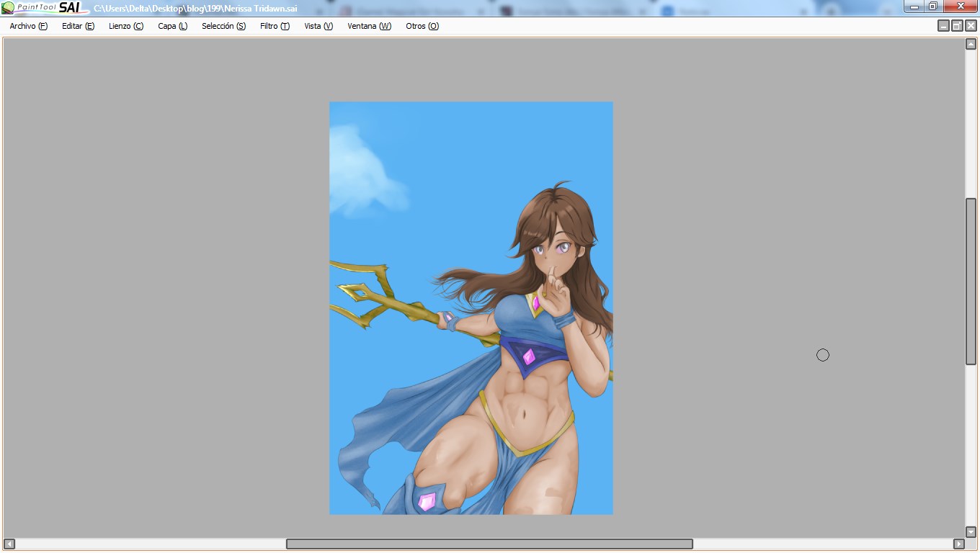Maximize or restore the SAI main window
Screen dimensions: 980x553
pos(933,6)
